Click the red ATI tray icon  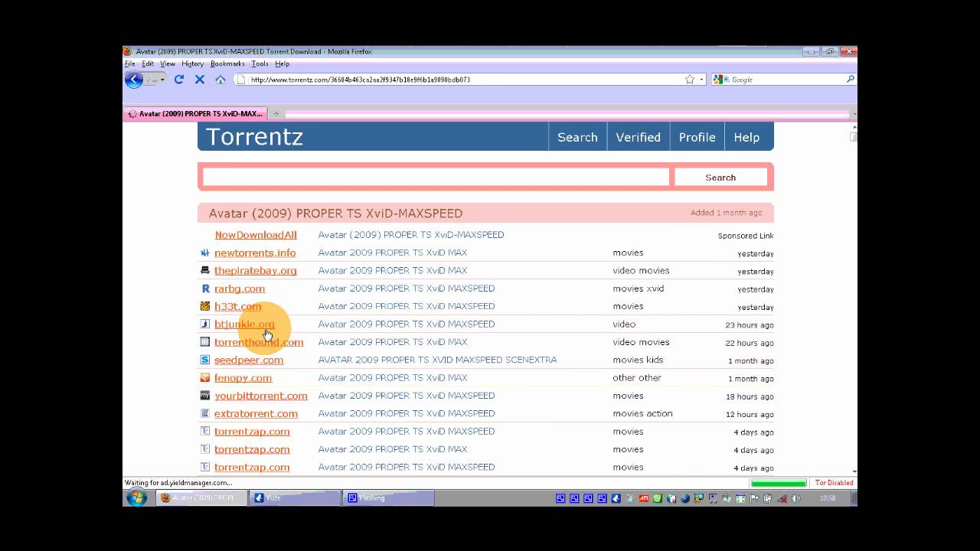pos(644,498)
